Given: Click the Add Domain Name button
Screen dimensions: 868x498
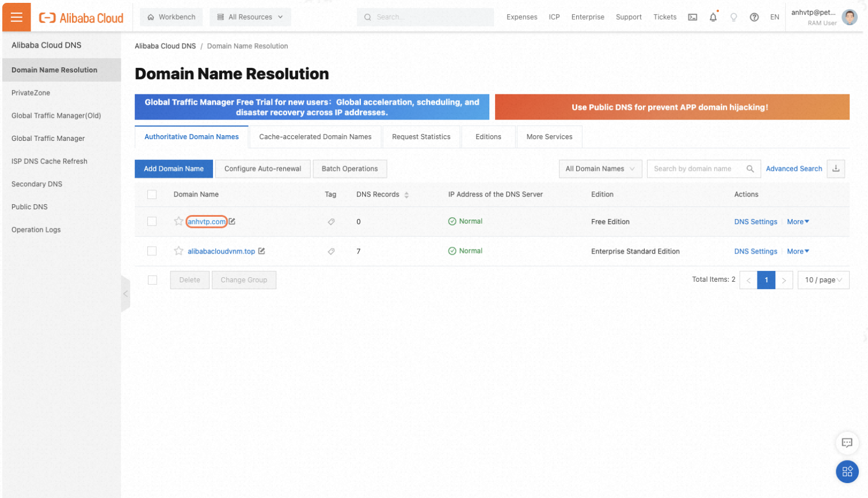Looking at the screenshot, I should click(174, 168).
